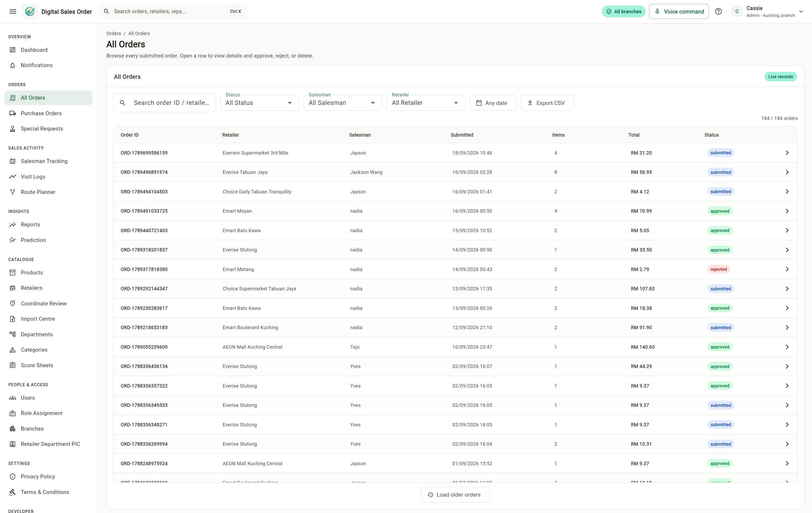The height and width of the screenshot is (513, 812).
Task: Click Orders breadcrumb link
Action: tap(114, 33)
